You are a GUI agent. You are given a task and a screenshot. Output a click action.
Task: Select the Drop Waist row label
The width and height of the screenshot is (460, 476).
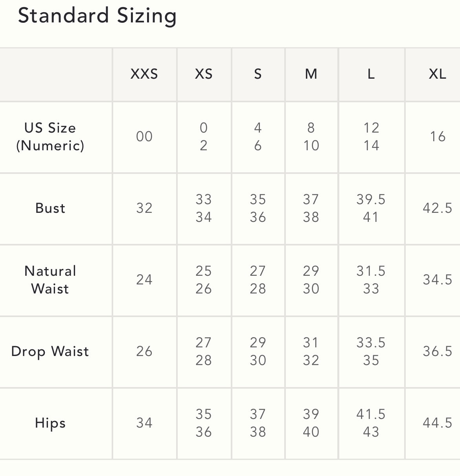click(x=50, y=351)
